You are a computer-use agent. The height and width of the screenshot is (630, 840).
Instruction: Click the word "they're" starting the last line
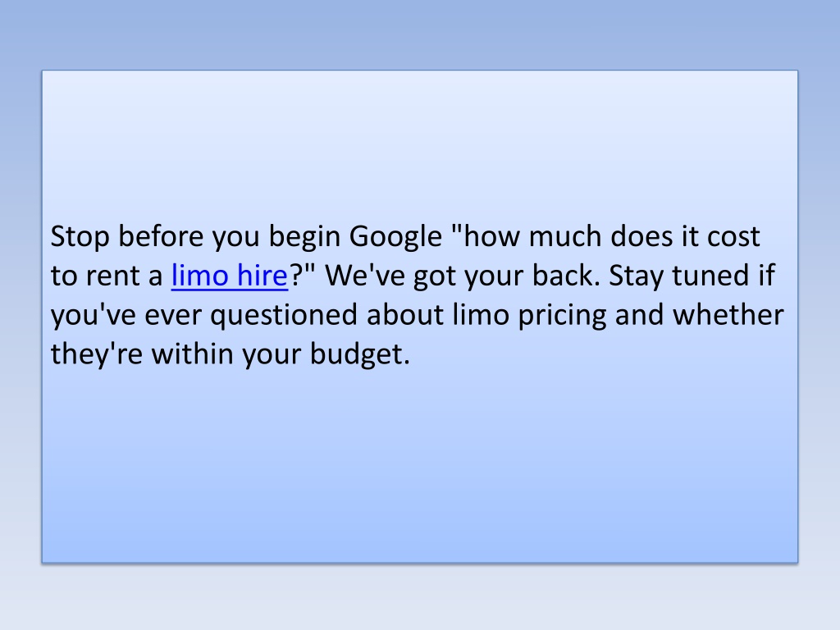97,354
